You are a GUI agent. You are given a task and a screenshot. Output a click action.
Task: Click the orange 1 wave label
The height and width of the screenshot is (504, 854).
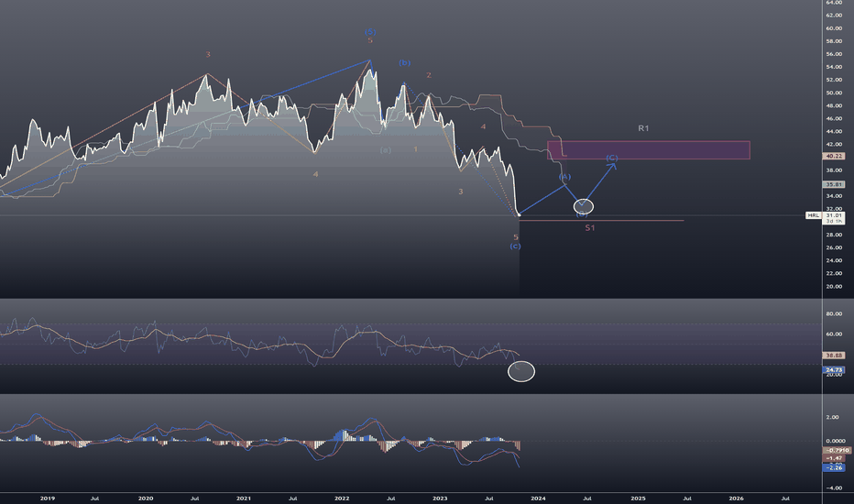click(416, 148)
